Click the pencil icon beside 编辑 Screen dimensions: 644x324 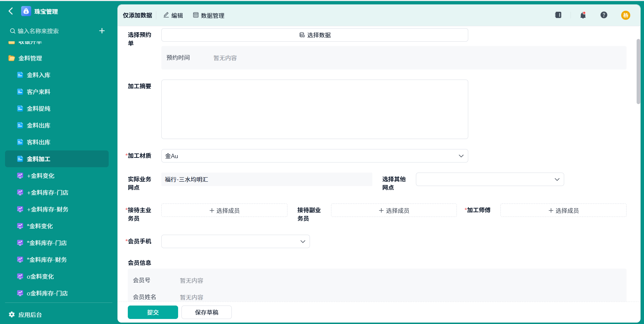point(166,15)
